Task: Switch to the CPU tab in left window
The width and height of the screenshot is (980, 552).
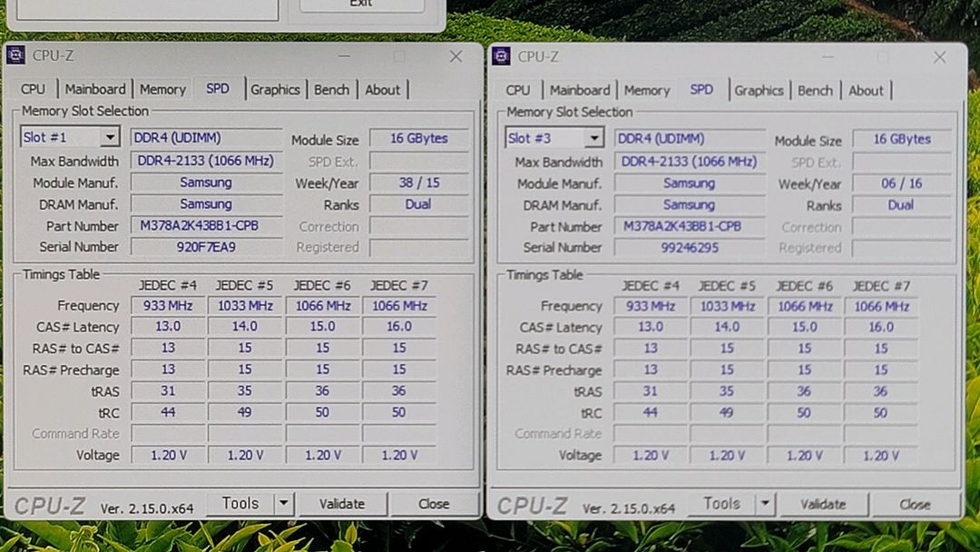Action: pos(32,89)
